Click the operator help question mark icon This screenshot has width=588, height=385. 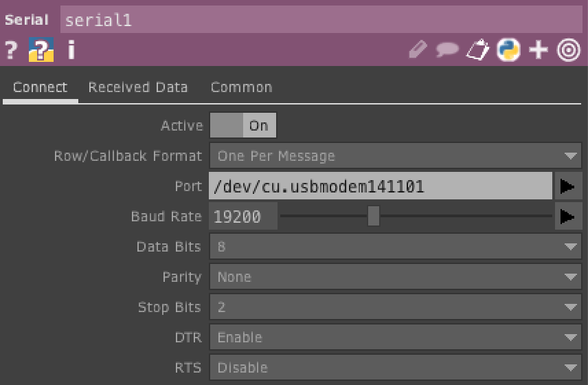(x=10, y=49)
